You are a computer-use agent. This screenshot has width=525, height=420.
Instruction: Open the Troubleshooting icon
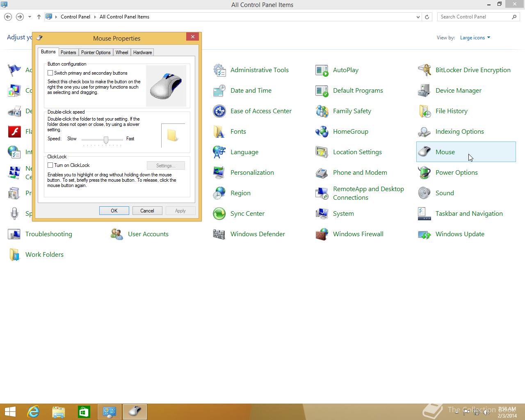pos(14,234)
